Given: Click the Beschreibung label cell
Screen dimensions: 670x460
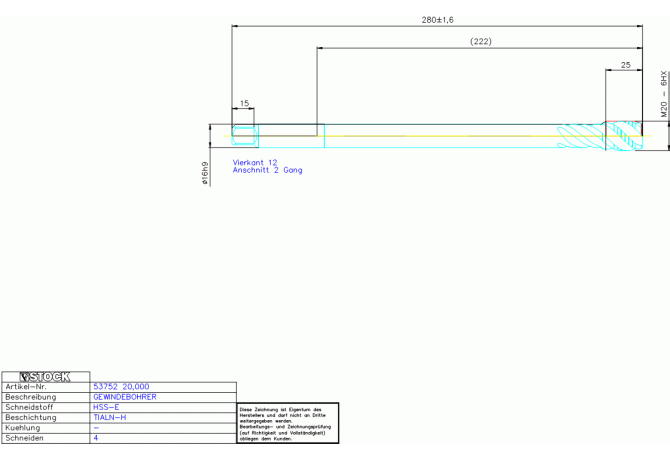Looking at the screenshot, I should point(46,397).
